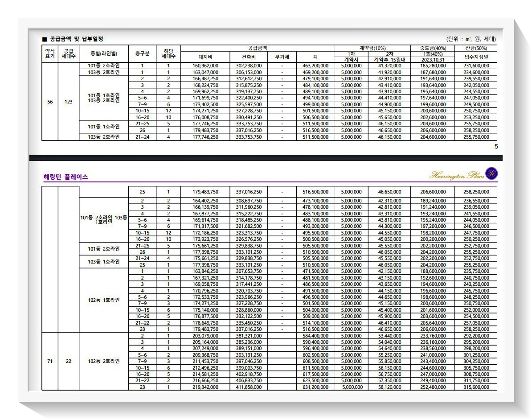The image size is (532, 420).
Task: Click the '부가세' column header
Action: coord(282,57)
